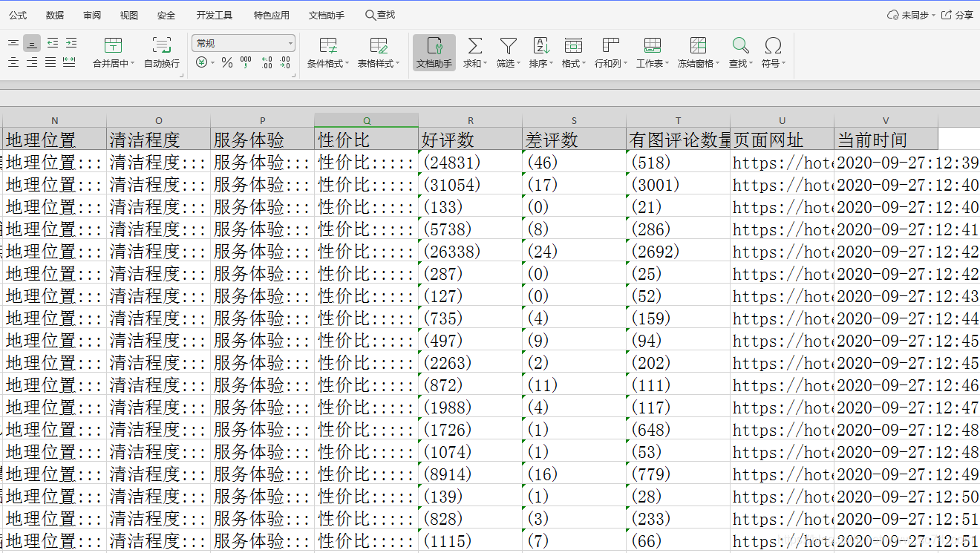Viewport: 980px width, 553px height.
Task: Expand the 筛选 dropdown label
Action: (509, 64)
